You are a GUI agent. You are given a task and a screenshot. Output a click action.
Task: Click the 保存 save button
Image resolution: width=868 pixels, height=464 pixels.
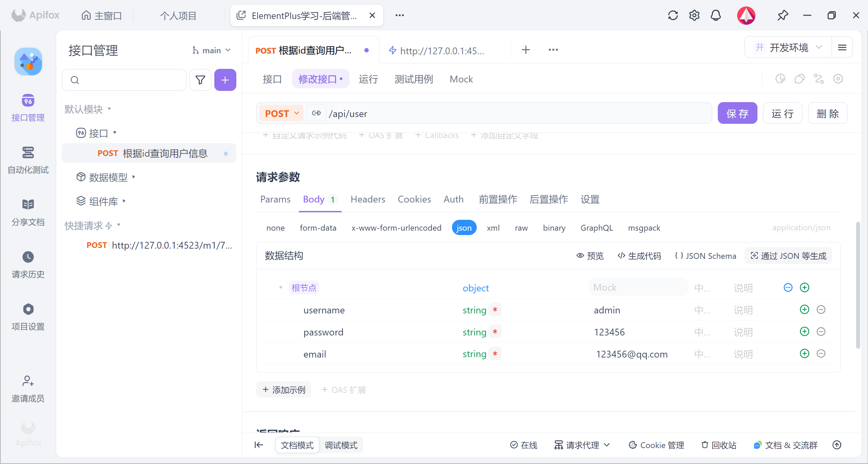pos(737,113)
